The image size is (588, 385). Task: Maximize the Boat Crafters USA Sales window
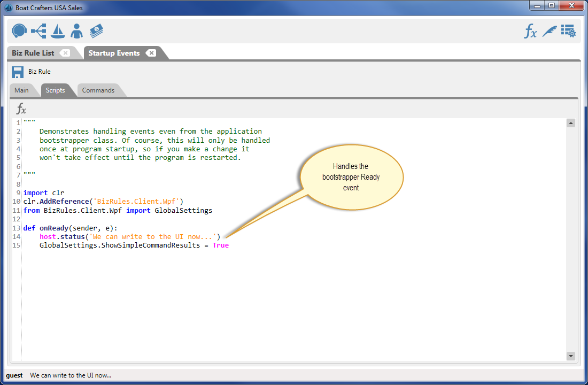coord(552,6)
